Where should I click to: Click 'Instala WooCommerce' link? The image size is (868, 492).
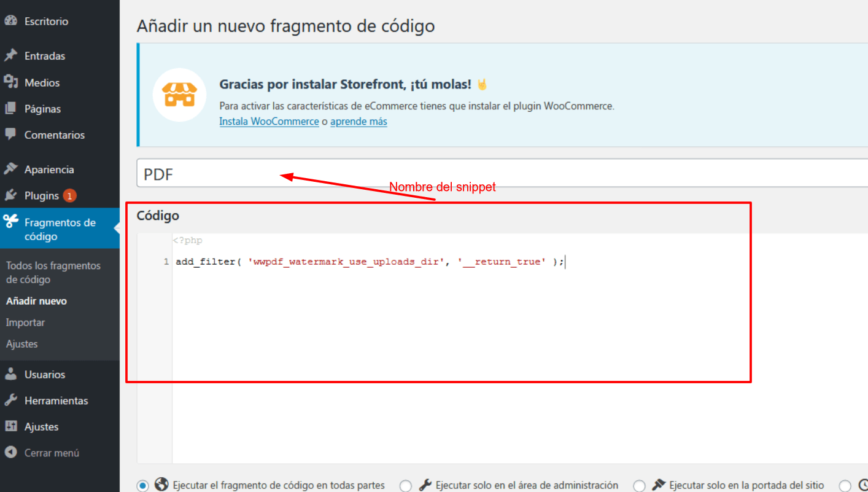pyautogui.click(x=269, y=122)
